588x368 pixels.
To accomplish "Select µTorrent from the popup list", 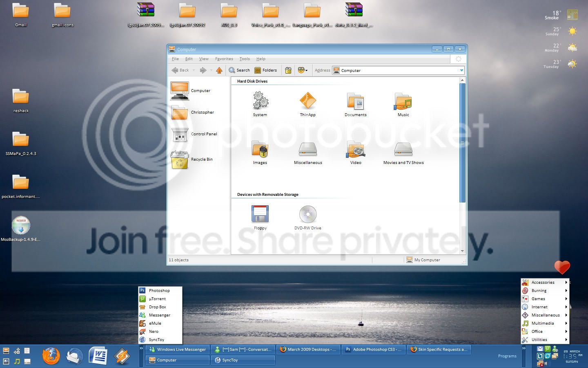I will pyautogui.click(x=157, y=299).
